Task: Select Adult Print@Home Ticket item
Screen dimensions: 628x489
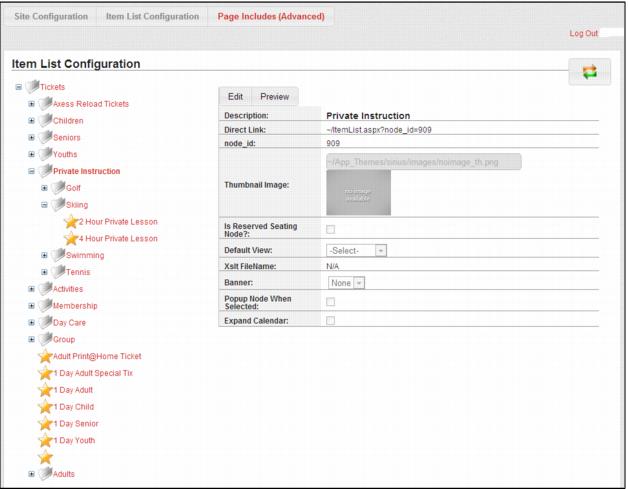Action: 96,356
